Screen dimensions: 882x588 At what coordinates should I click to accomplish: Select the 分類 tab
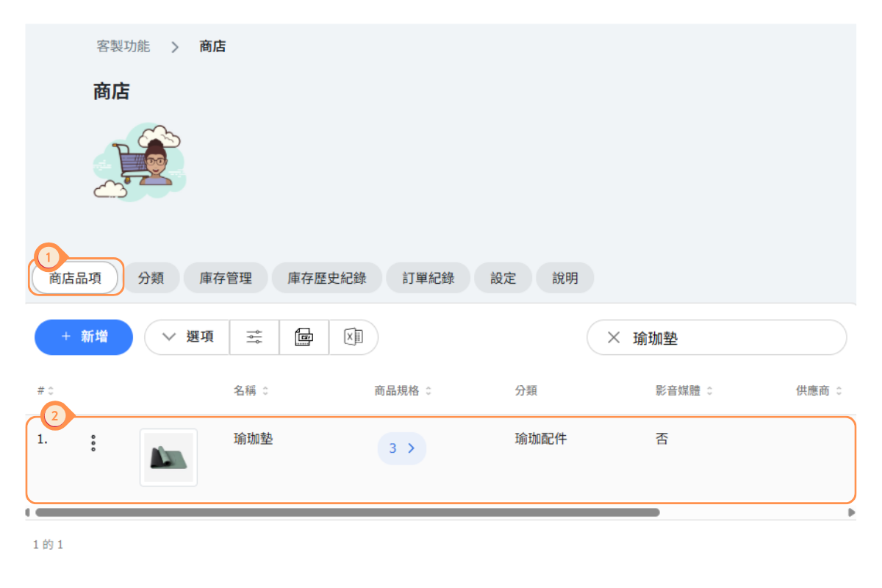click(x=151, y=279)
